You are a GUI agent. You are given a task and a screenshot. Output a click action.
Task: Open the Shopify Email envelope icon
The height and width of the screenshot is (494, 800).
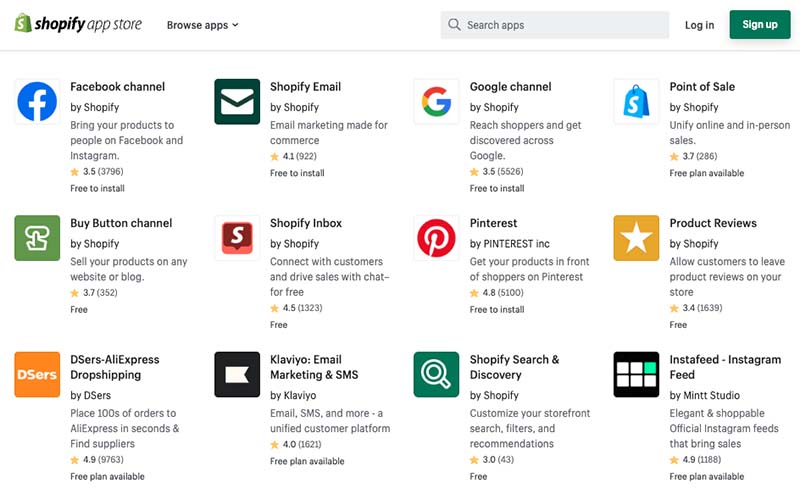tap(237, 102)
